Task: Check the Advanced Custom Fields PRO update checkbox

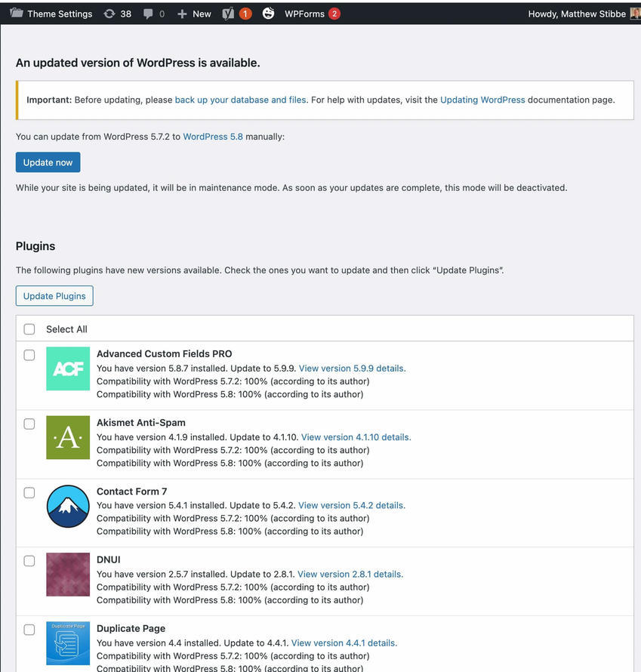Action: coord(29,354)
